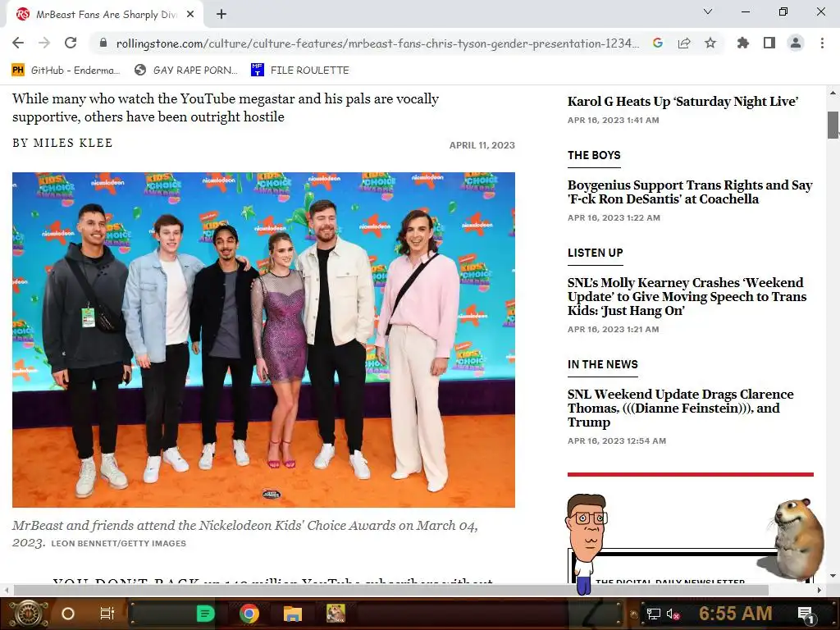Open the Chrome profile avatar menu
The height and width of the screenshot is (630, 840).
796,43
